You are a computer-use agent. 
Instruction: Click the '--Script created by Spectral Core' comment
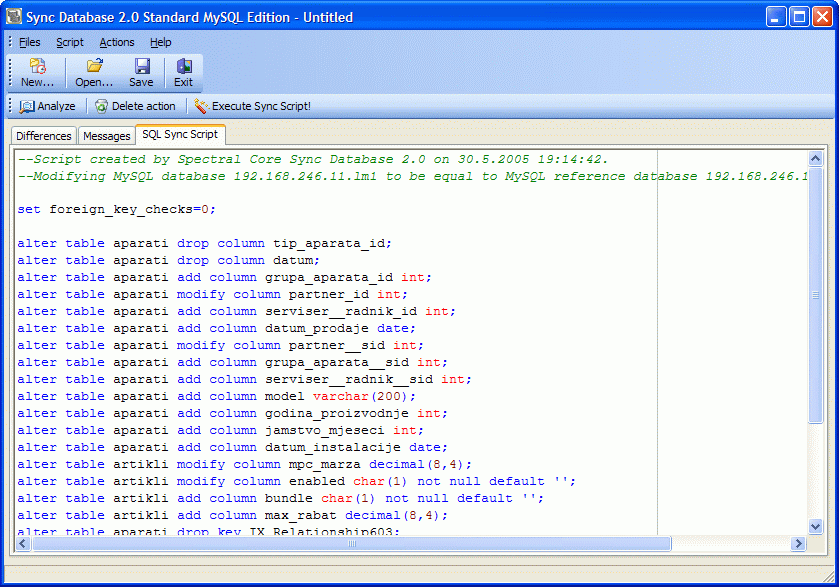(x=312, y=159)
